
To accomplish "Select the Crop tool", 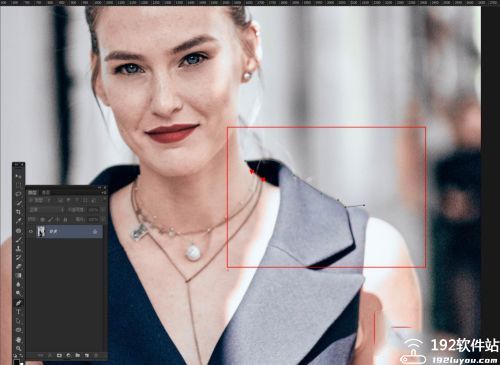I will pyautogui.click(x=18, y=212).
